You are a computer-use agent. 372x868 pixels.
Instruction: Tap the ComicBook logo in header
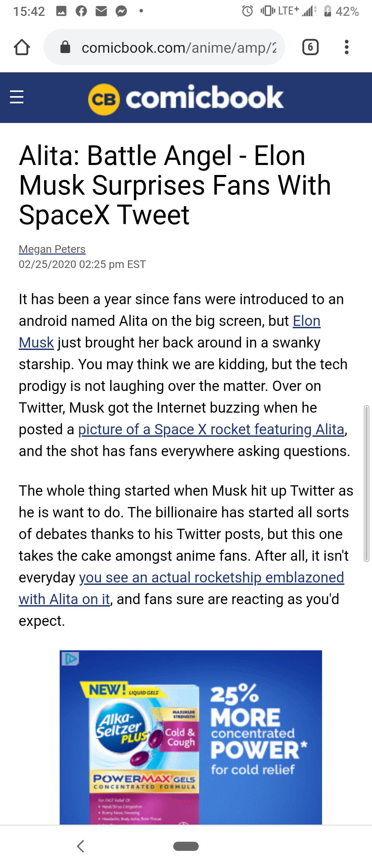pyautogui.click(x=186, y=98)
